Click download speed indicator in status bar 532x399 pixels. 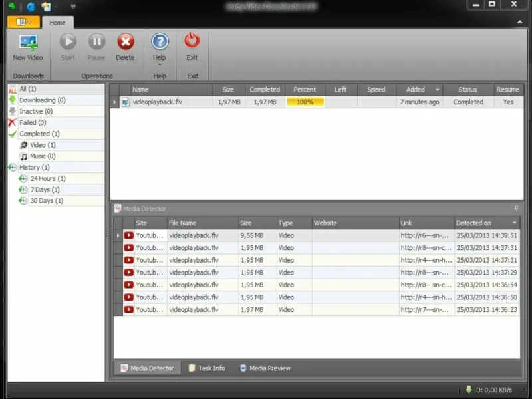tap(489, 390)
